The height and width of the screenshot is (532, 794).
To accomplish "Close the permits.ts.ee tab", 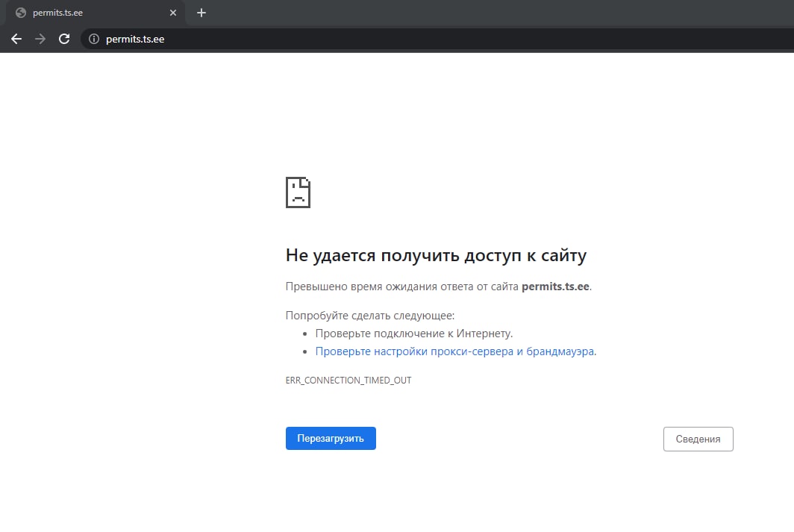I will [173, 13].
